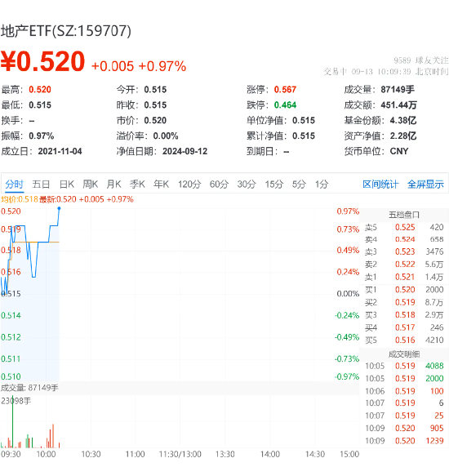
Task: Click 卖4 row price 0.524
Action: pos(405,239)
